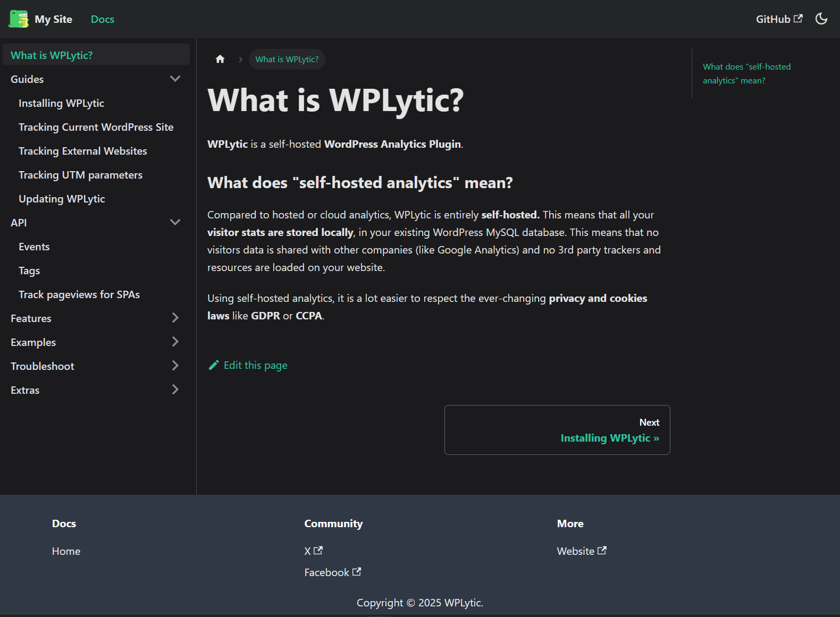Open Home link in footer

(66, 551)
